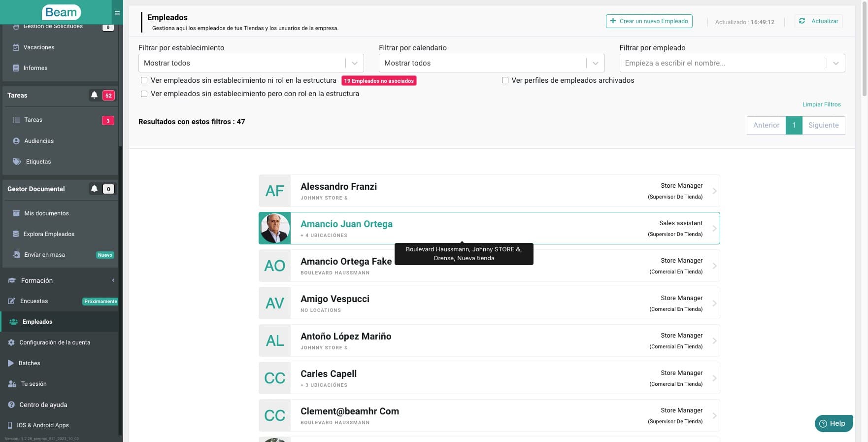
Task: Click the Actualizar refresh icon
Action: pos(802,21)
